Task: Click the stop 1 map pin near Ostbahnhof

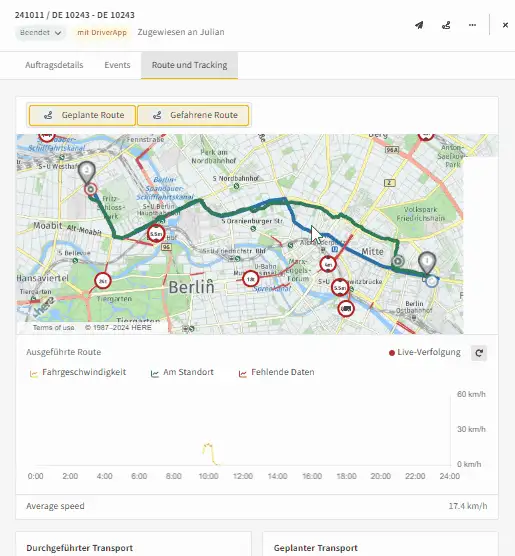Action: point(427,262)
